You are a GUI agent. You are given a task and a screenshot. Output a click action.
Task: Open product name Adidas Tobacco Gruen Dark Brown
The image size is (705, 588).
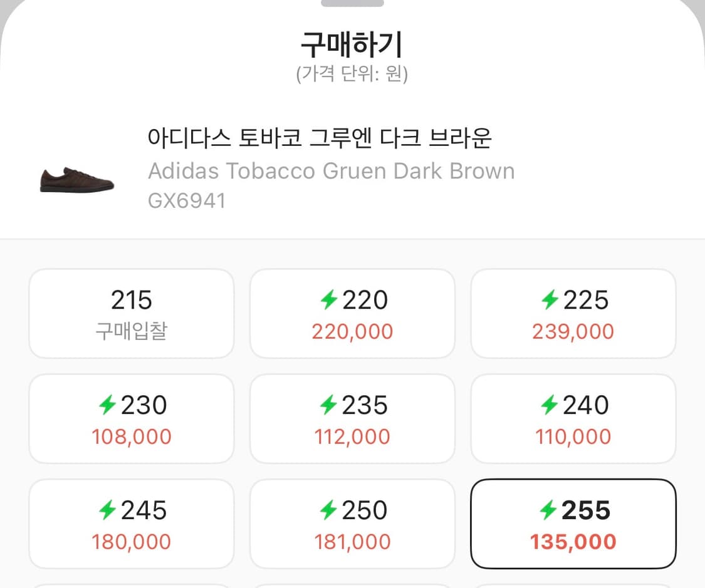[x=331, y=170]
